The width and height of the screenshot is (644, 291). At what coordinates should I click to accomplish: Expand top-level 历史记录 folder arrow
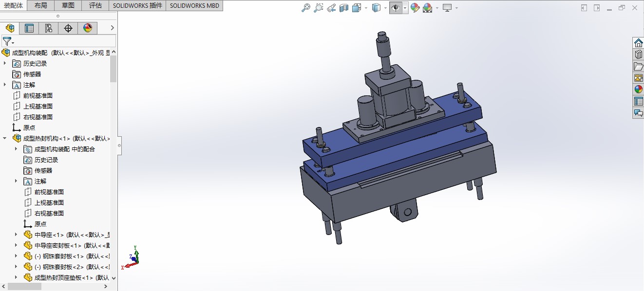point(5,63)
